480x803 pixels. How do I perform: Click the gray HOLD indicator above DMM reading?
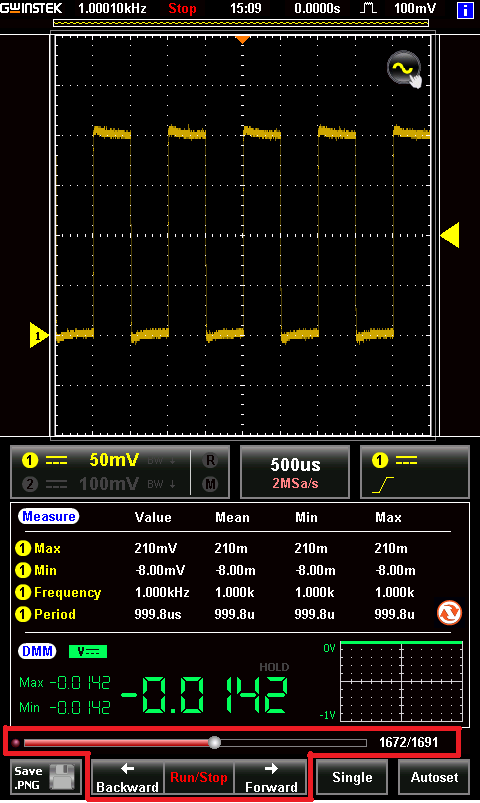pos(274,667)
